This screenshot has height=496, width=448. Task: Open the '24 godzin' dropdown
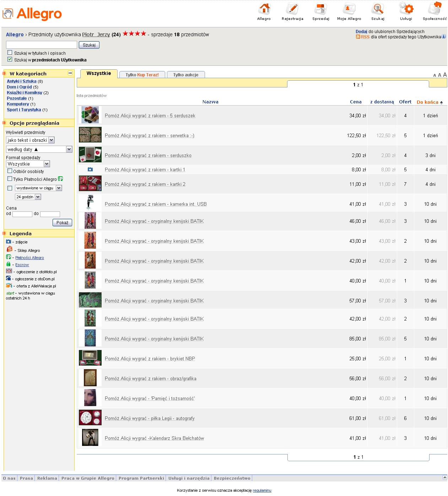tap(38, 197)
